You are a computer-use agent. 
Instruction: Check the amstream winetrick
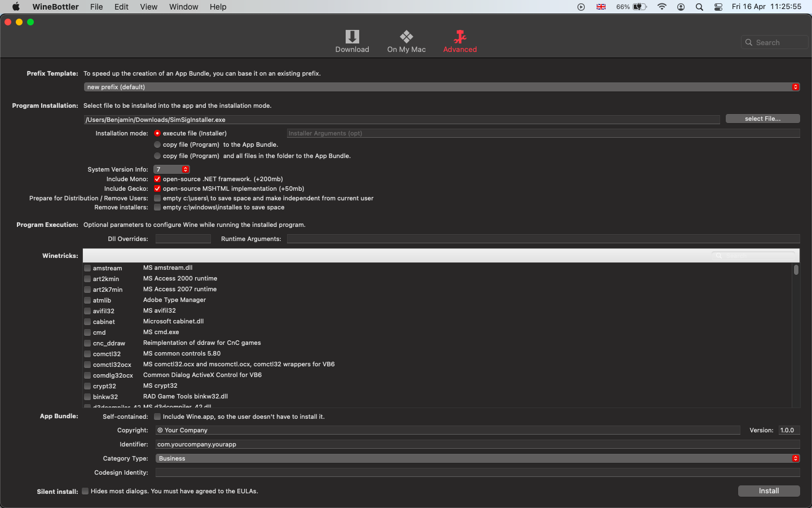tap(87, 268)
